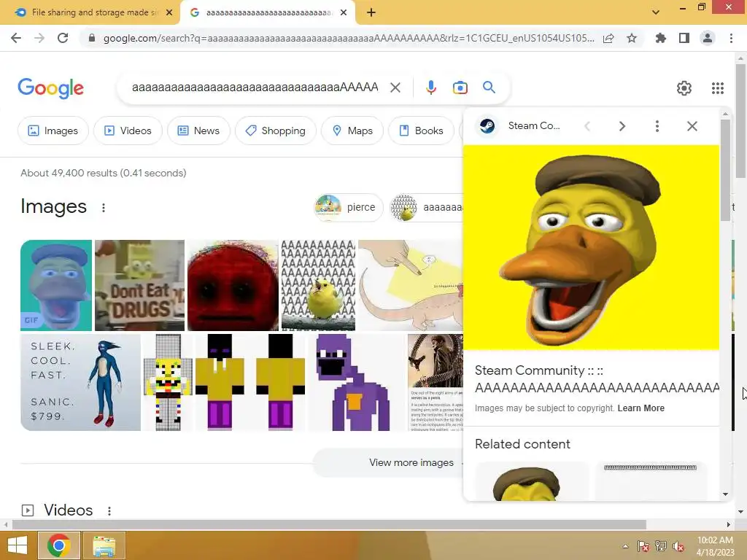This screenshot has width=747, height=560.
Task: Switch to the File sharing and storage tab
Action: [90, 12]
